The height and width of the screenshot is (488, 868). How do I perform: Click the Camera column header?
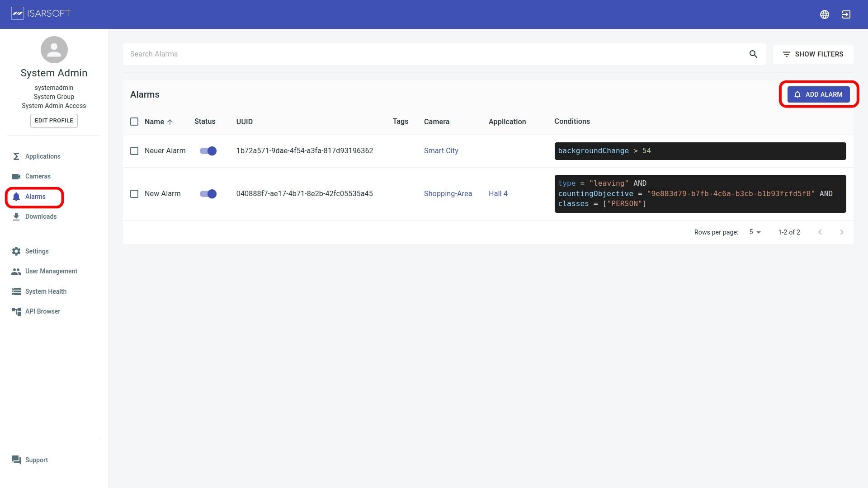(x=437, y=122)
